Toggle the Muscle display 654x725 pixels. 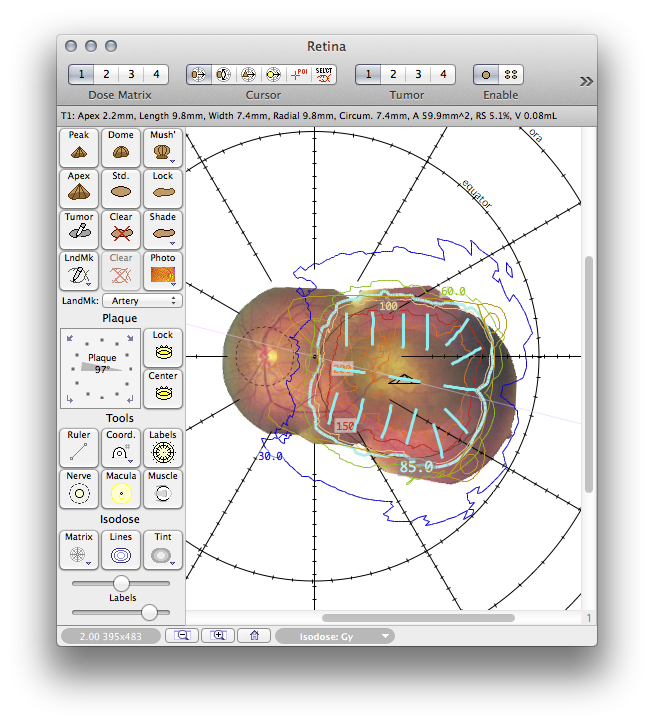click(163, 489)
